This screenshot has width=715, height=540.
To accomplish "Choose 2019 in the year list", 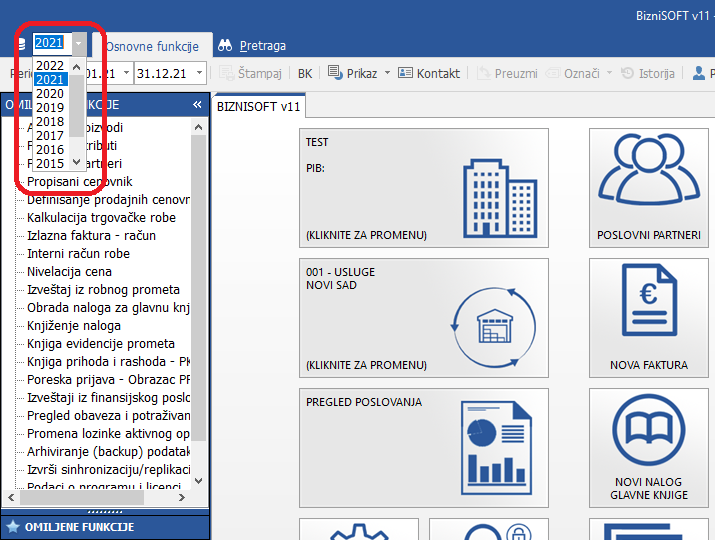I will (x=50, y=108).
